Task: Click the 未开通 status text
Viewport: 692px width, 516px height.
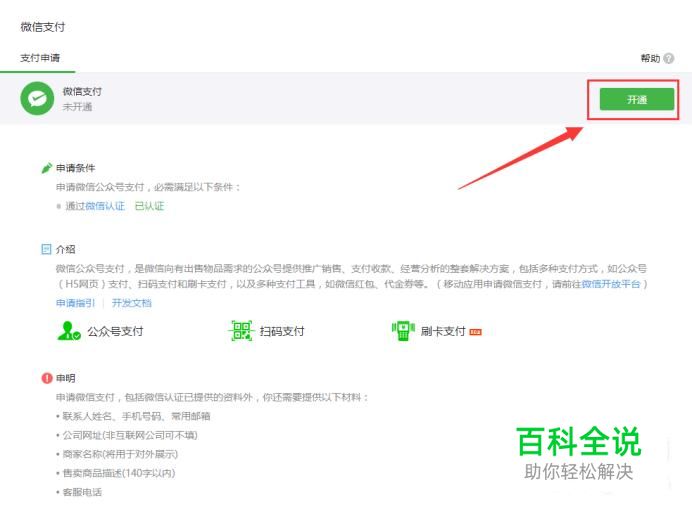Action: [77, 107]
